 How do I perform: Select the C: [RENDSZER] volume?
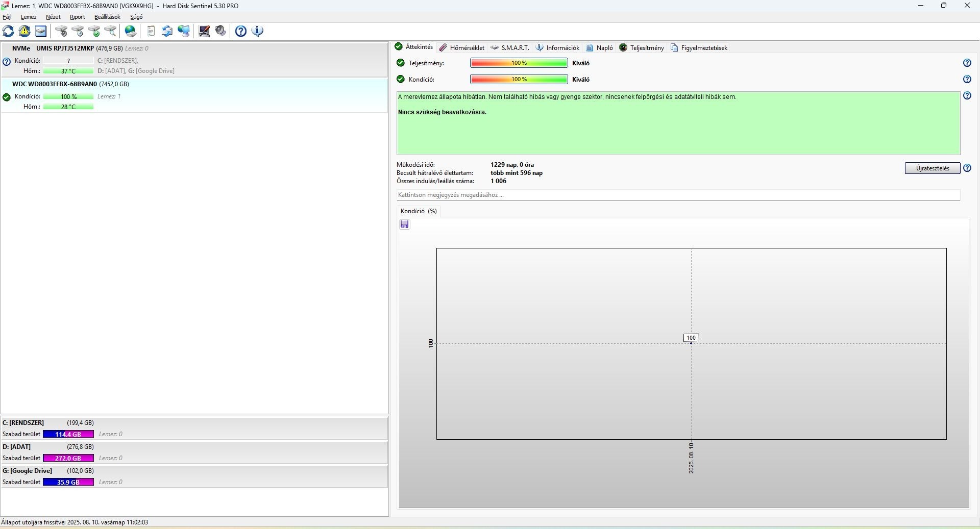(194, 429)
